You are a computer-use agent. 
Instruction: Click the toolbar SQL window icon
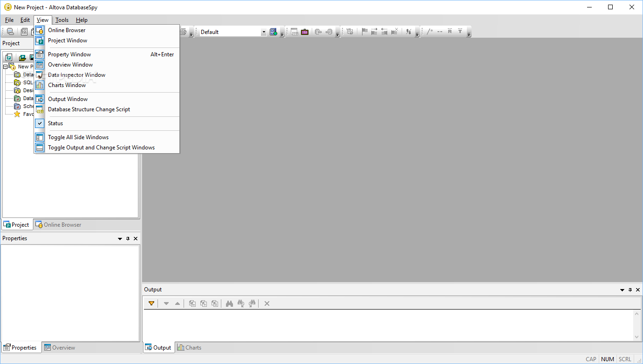point(294,32)
